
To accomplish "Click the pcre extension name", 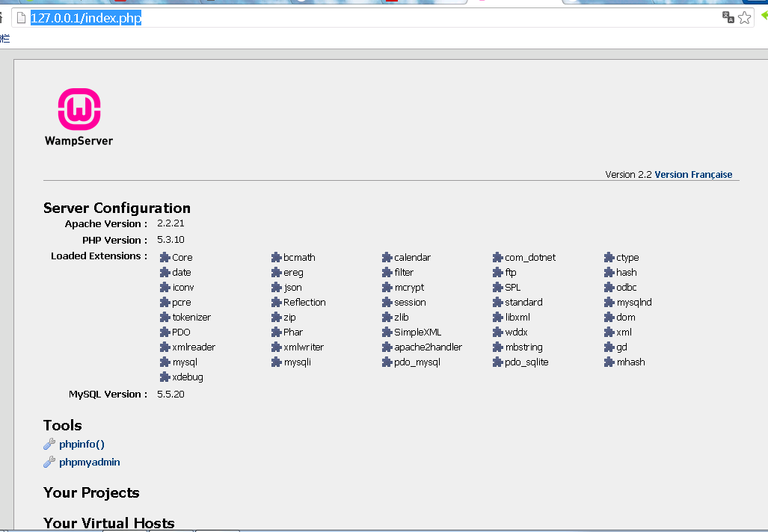I will click(x=181, y=303).
